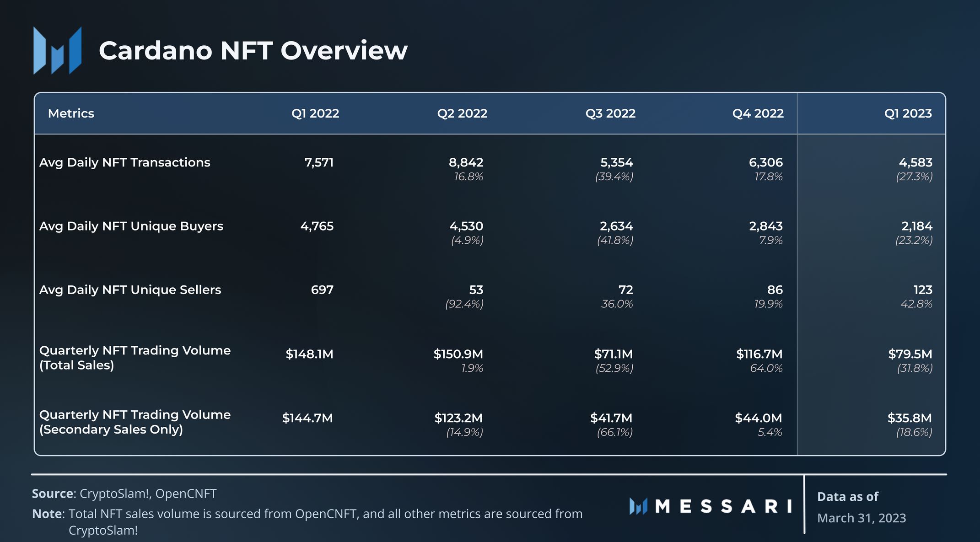980x542 pixels.
Task: Click the Messari logo in the header
Action: 57,50
